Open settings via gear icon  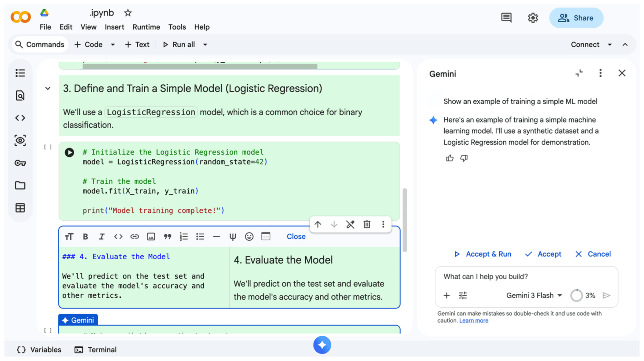tap(533, 18)
